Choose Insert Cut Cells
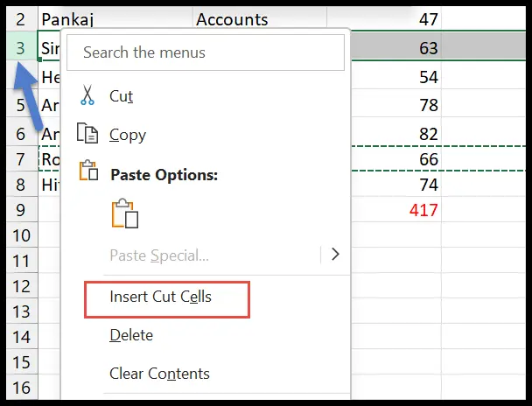Image resolution: width=532 pixels, height=406 pixels. coord(160,297)
